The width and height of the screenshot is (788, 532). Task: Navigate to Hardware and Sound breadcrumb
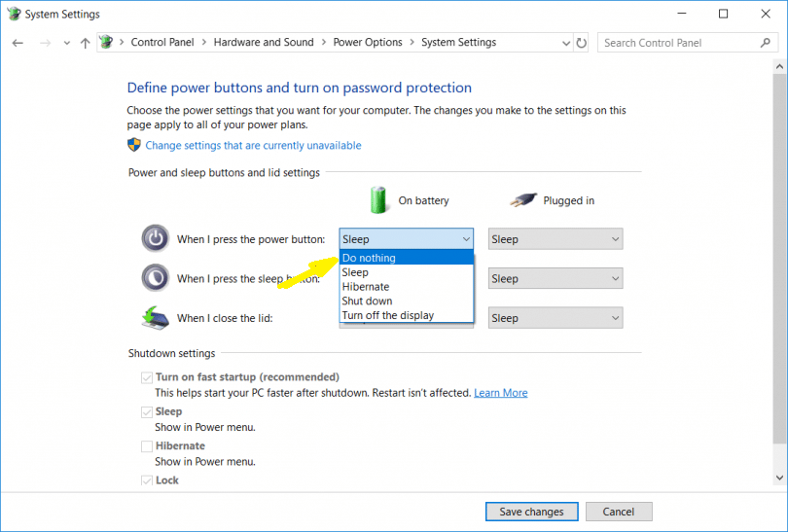pos(264,42)
